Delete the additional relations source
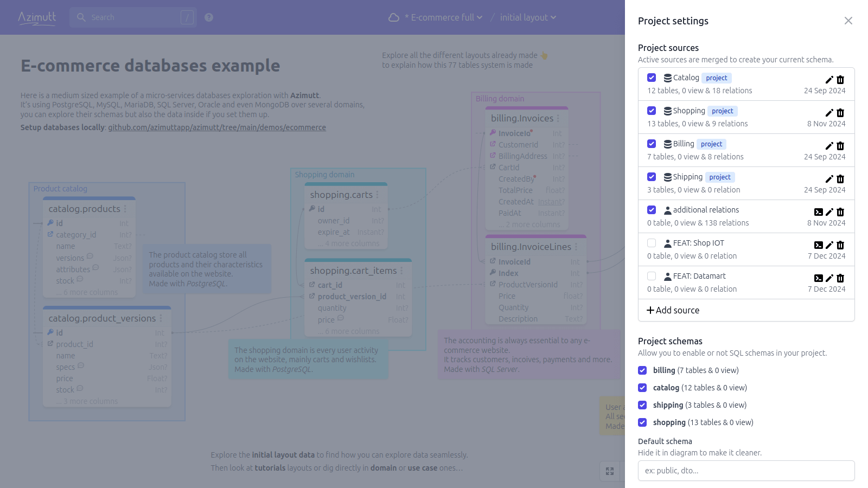Viewport: 868px width, 488px height. pos(840,212)
